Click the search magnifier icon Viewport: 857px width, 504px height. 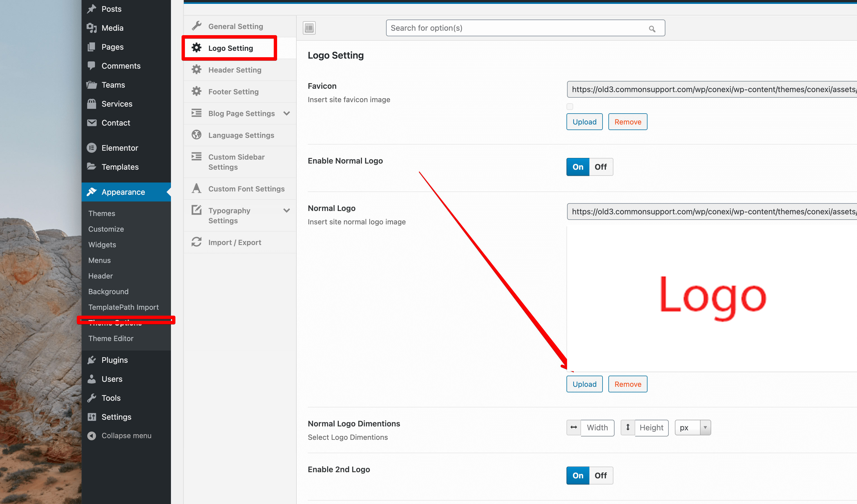coord(652,29)
